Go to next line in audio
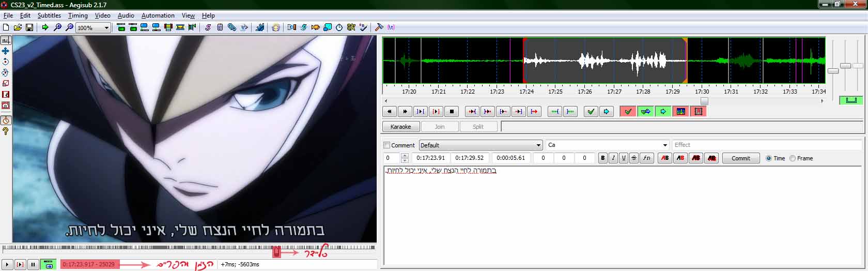Viewport: 868px width, 271px height. point(405,111)
